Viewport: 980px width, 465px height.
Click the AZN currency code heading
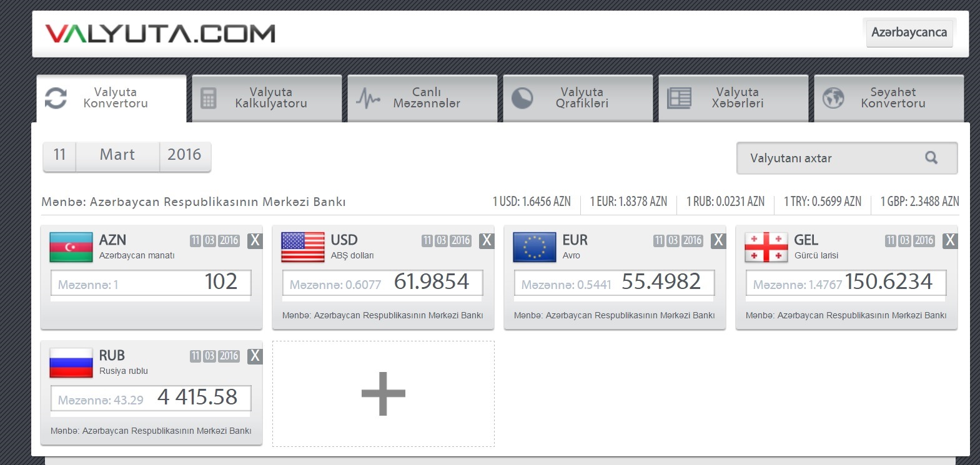113,240
